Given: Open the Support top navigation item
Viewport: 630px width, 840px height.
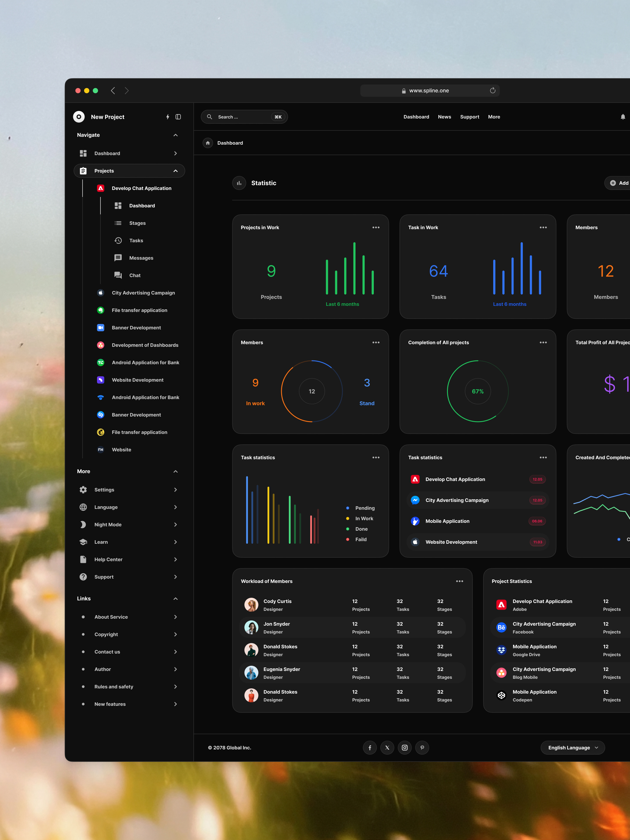Looking at the screenshot, I should pyautogui.click(x=470, y=117).
